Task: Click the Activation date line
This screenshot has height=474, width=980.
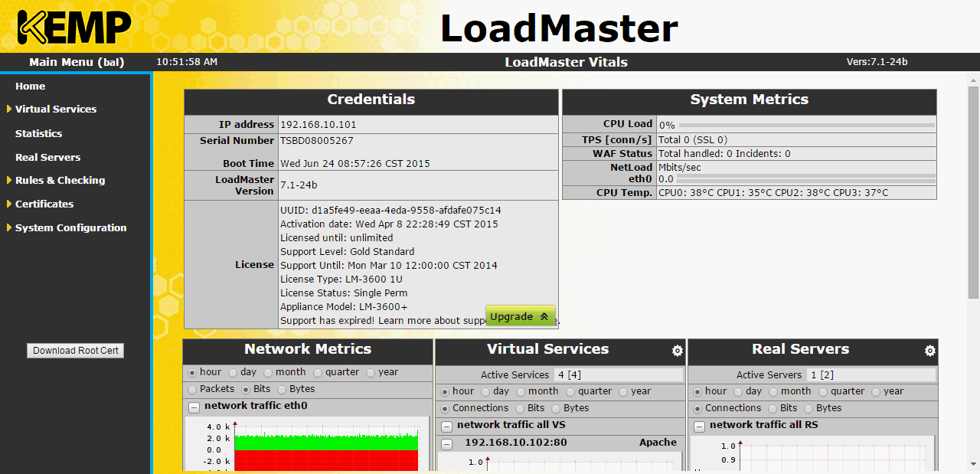Action: [389, 224]
